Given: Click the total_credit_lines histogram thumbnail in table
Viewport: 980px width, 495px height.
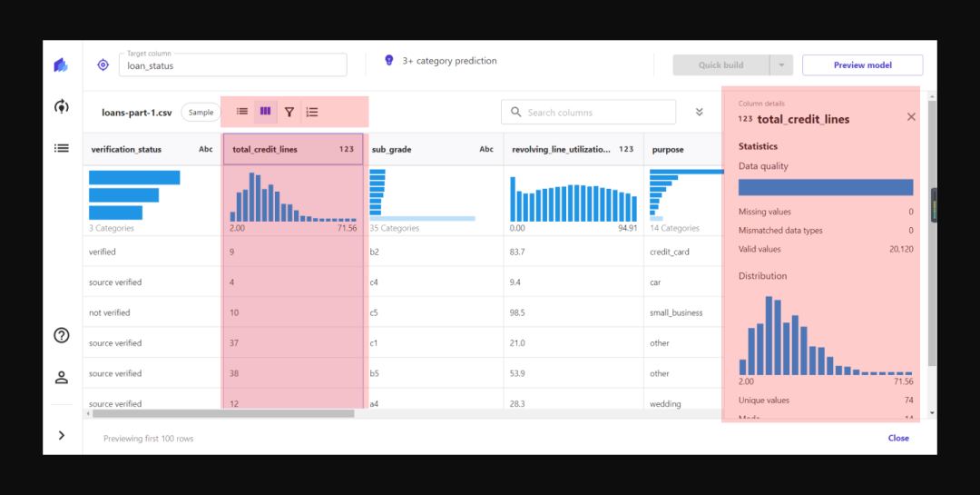Looking at the screenshot, I should [293, 196].
